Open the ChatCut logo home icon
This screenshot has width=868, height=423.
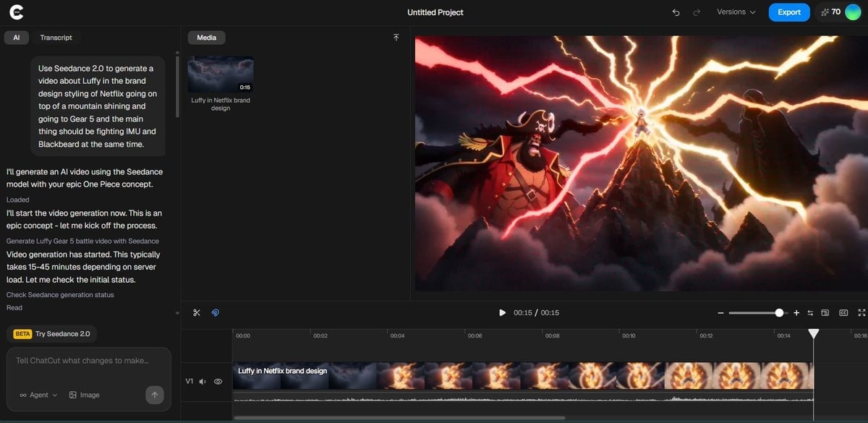click(x=16, y=12)
